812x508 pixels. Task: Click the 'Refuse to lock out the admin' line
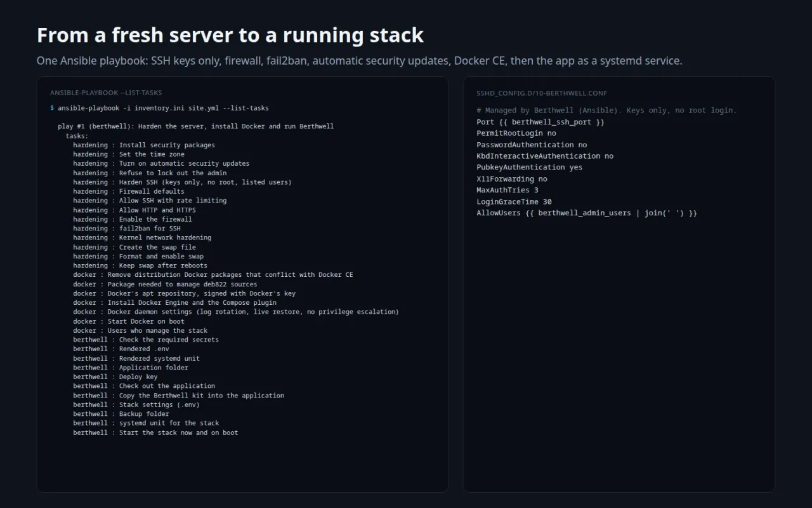pos(150,173)
